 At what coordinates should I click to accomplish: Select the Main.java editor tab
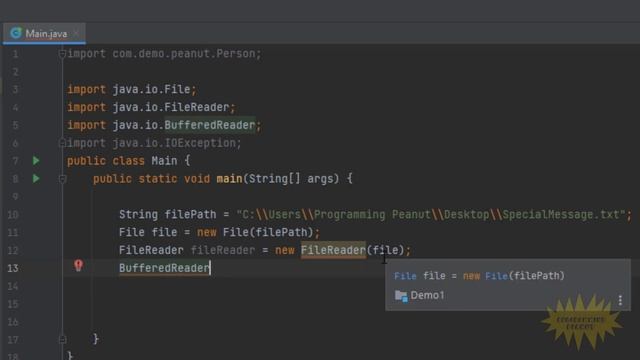point(44,33)
